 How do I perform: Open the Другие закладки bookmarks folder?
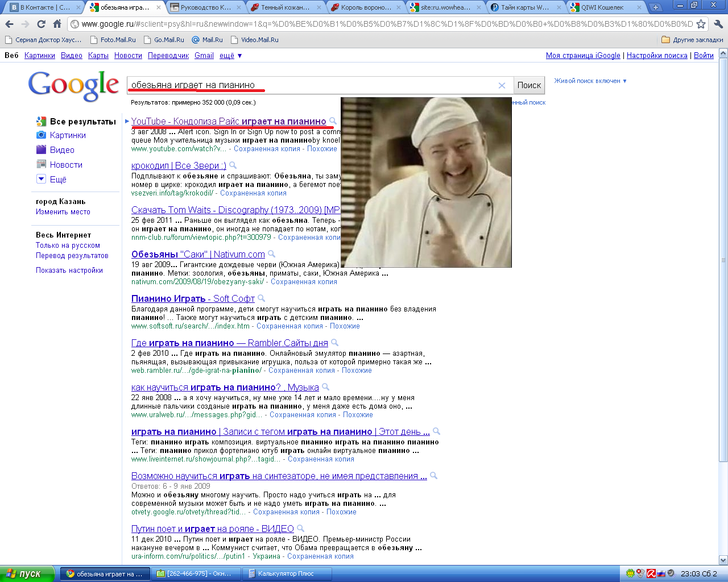[x=692, y=40]
